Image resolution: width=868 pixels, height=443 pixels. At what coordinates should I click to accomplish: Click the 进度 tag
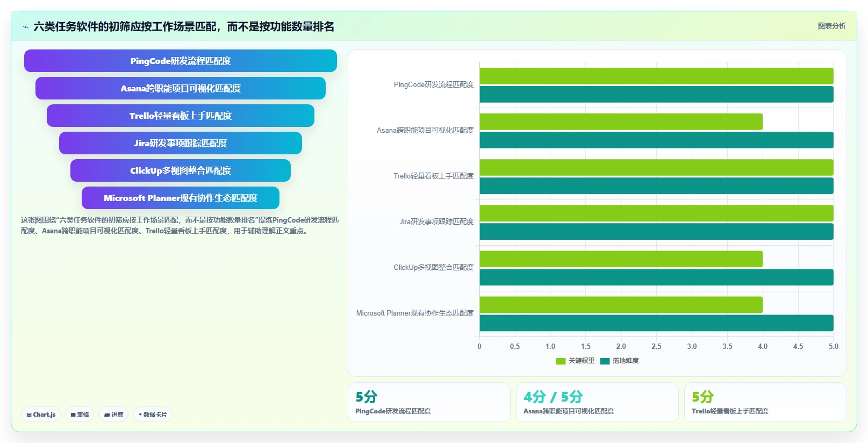click(x=113, y=415)
